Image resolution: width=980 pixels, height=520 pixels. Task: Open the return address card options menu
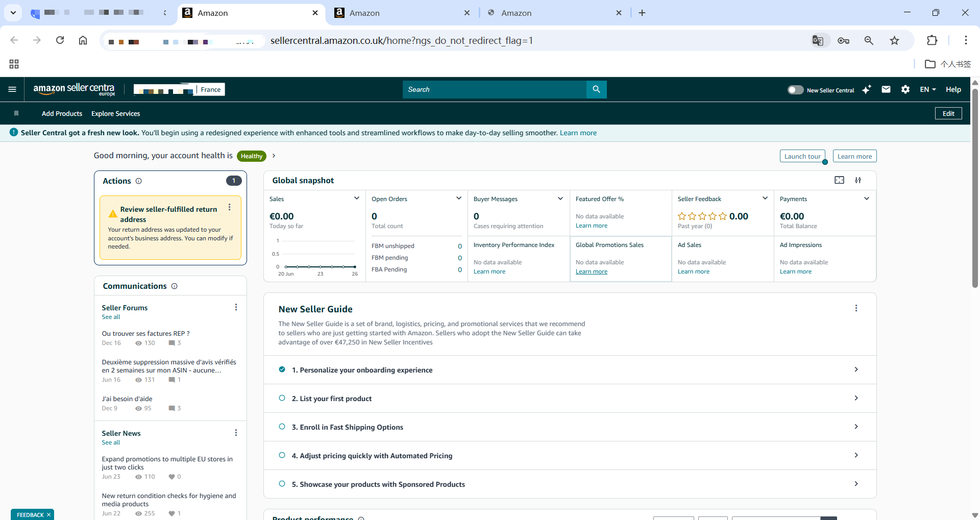click(x=230, y=207)
